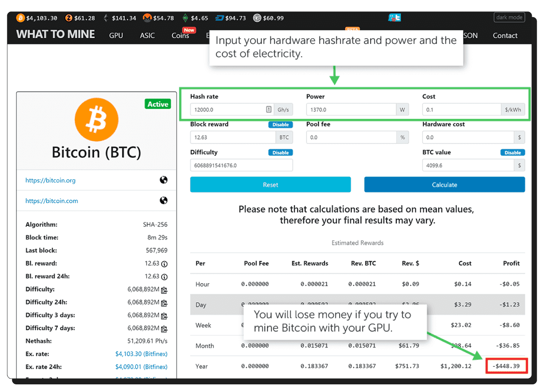Open the ASIC menu

click(x=147, y=35)
